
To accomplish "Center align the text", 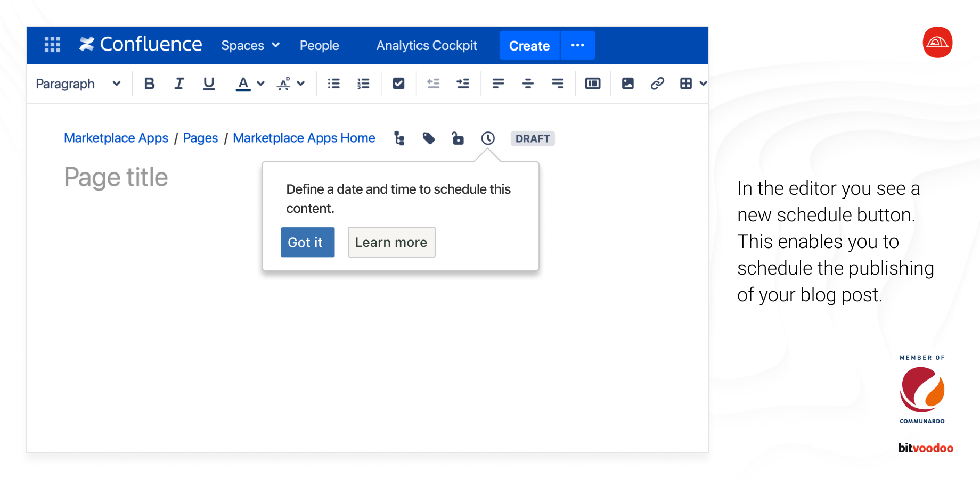I will [x=528, y=84].
